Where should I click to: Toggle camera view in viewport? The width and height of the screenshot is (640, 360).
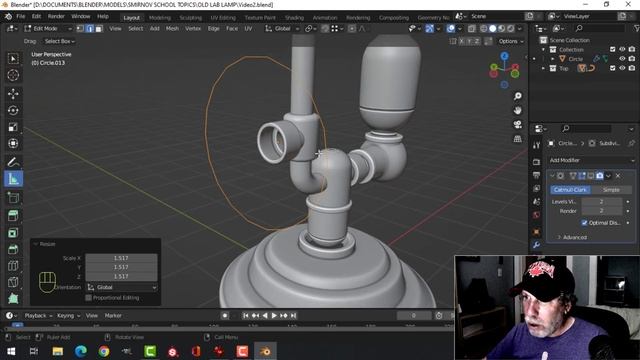(518, 124)
